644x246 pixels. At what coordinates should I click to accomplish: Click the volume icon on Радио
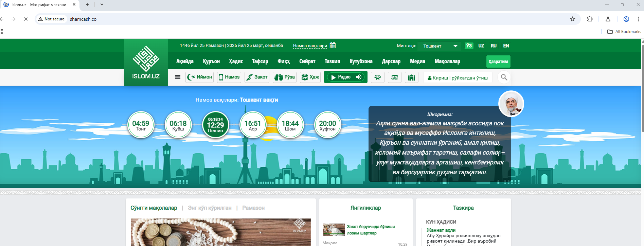[x=359, y=77]
